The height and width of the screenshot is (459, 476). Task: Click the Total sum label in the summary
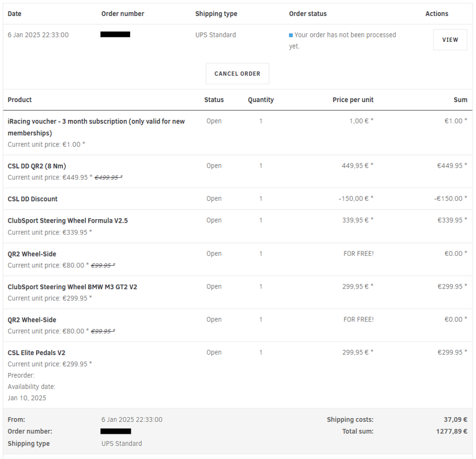[358, 431]
